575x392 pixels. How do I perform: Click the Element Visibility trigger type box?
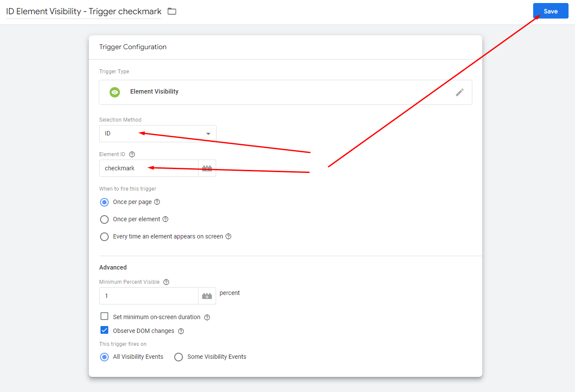tap(286, 92)
